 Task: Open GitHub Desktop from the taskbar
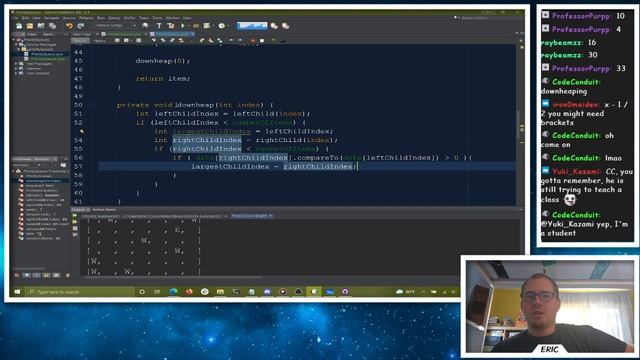click(345, 292)
